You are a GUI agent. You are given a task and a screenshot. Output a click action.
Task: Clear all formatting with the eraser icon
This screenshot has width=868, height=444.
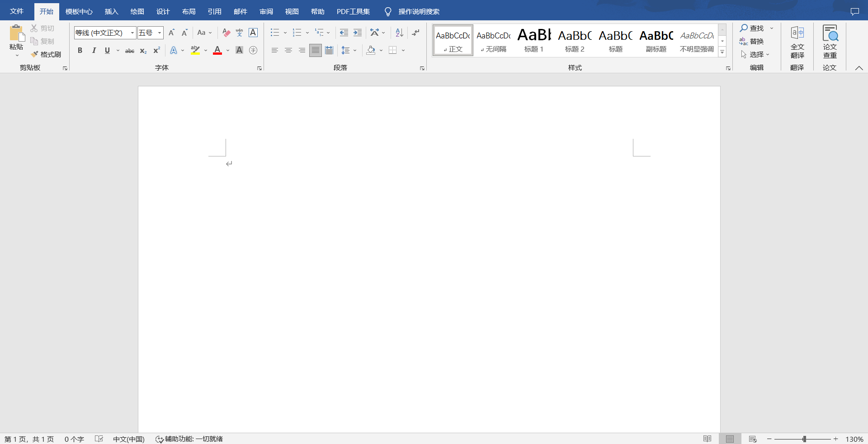click(x=226, y=33)
